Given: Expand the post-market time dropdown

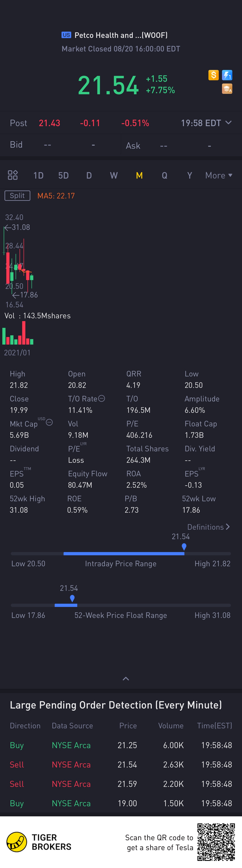Looking at the screenshot, I should click(228, 123).
